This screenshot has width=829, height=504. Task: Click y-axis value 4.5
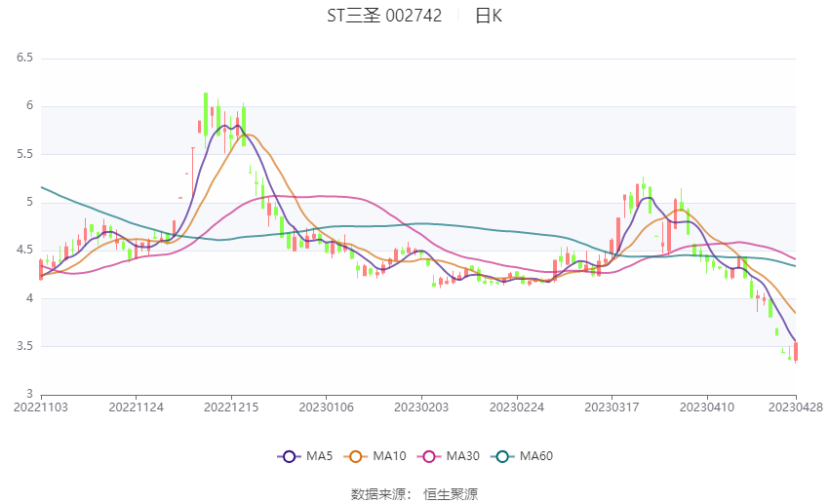[24, 250]
